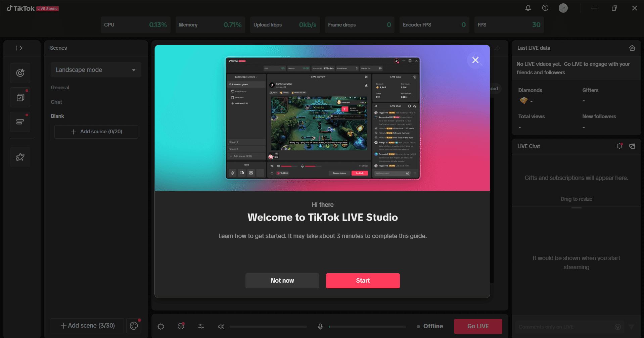Pop out the LIVE Chat panel
The height and width of the screenshot is (338, 644).
pyautogui.click(x=633, y=146)
